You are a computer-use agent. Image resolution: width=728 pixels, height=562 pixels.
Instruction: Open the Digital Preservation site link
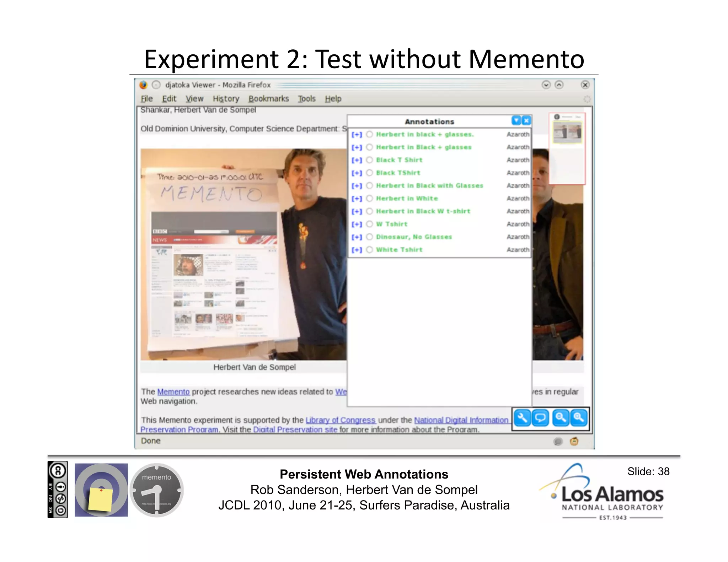[295, 429]
